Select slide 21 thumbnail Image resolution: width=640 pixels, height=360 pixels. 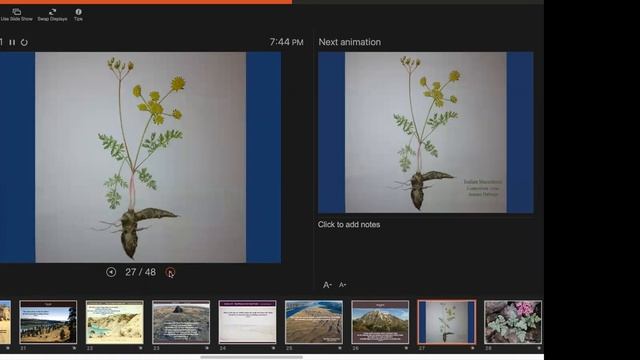pos(48,322)
